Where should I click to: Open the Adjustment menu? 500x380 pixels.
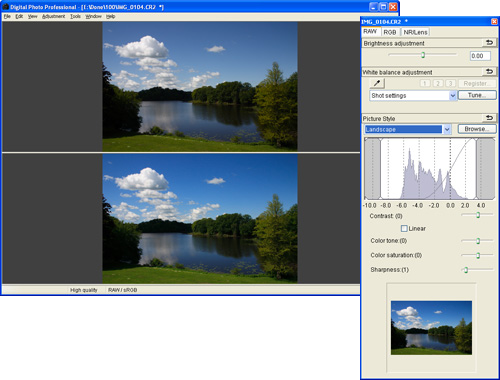coord(53,16)
